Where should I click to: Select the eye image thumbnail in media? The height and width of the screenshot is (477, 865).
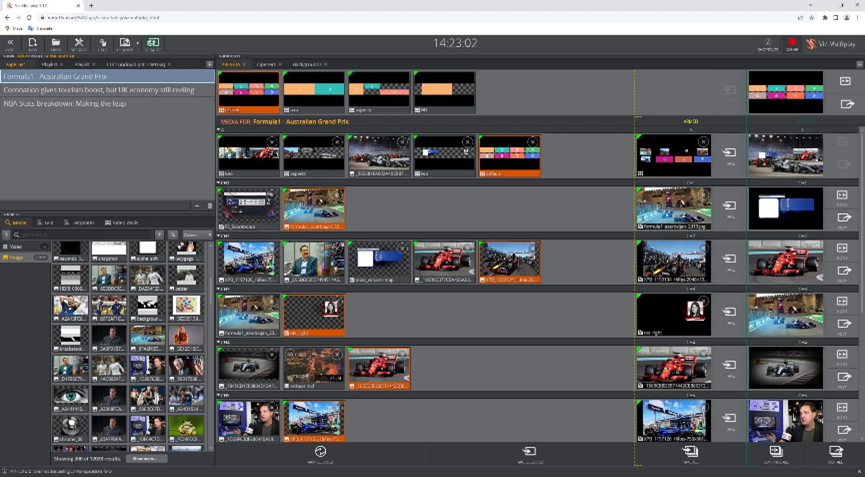click(71, 397)
